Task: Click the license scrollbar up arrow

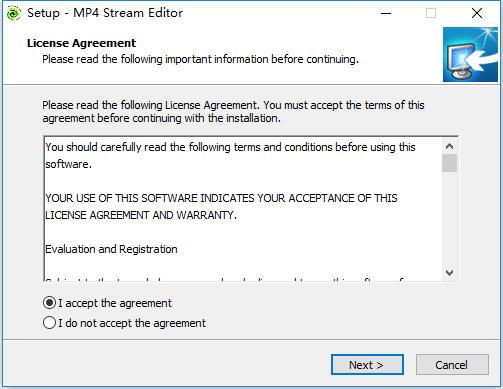Action: point(449,146)
